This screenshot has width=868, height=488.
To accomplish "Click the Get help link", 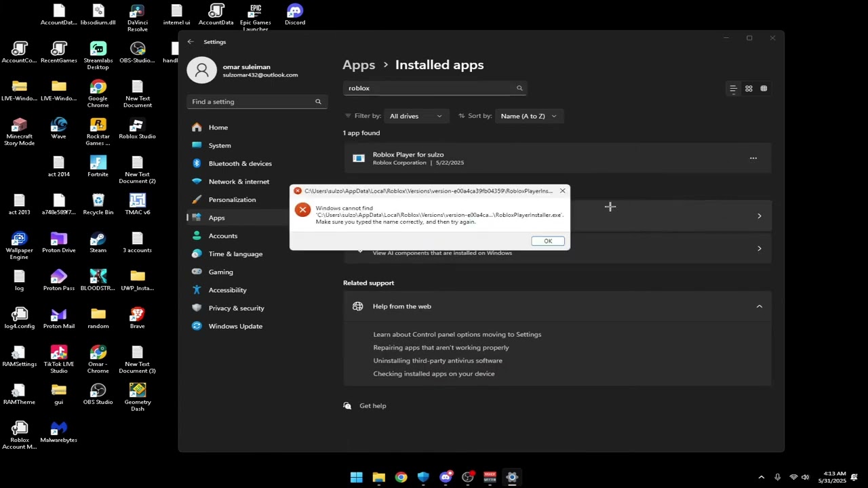I will click(x=372, y=406).
